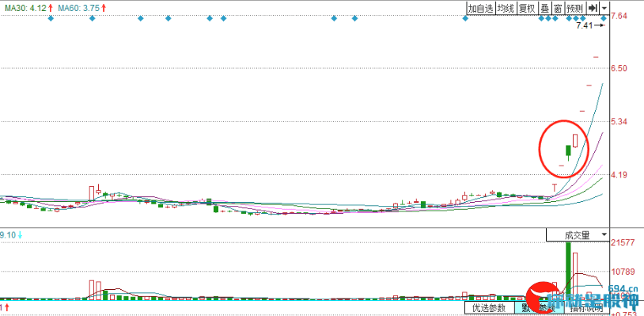Select the 优选参数 tab
Viewport: 644px width, 316px height.
pyautogui.click(x=489, y=307)
